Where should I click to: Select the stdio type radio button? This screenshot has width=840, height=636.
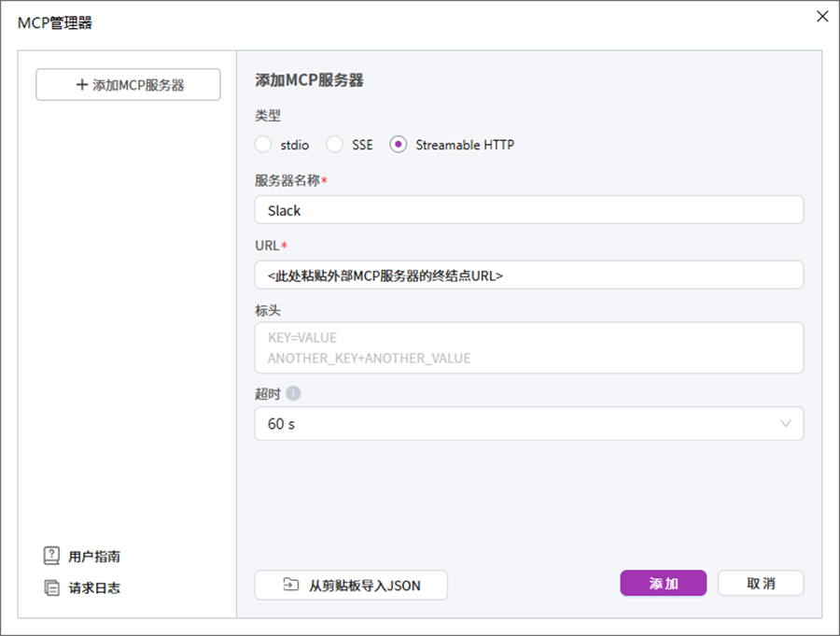tap(263, 145)
